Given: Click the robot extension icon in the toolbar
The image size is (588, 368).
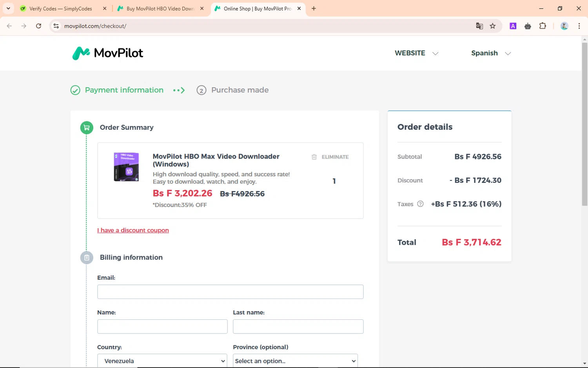Looking at the screenshot, I should point(528,26).
